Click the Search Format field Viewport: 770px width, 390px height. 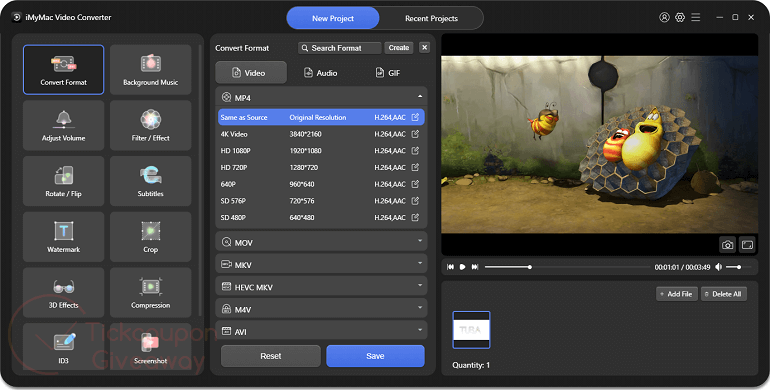339,48
